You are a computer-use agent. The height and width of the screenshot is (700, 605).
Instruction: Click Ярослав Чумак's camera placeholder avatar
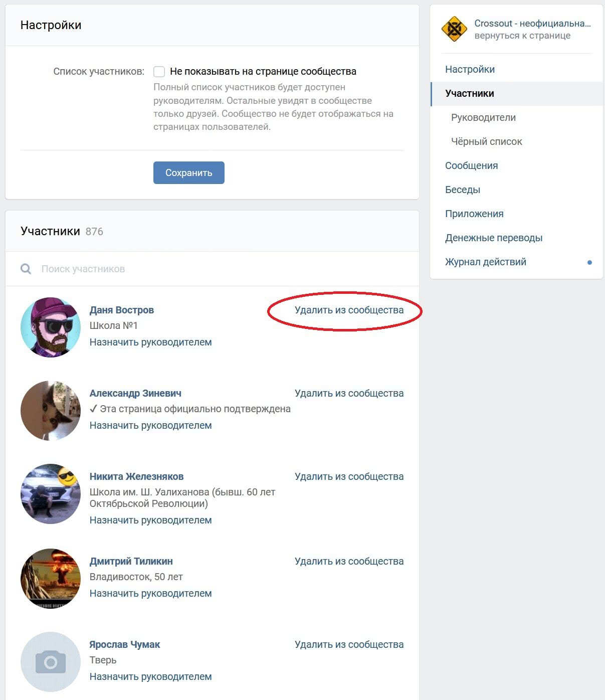tap(51, 662)
